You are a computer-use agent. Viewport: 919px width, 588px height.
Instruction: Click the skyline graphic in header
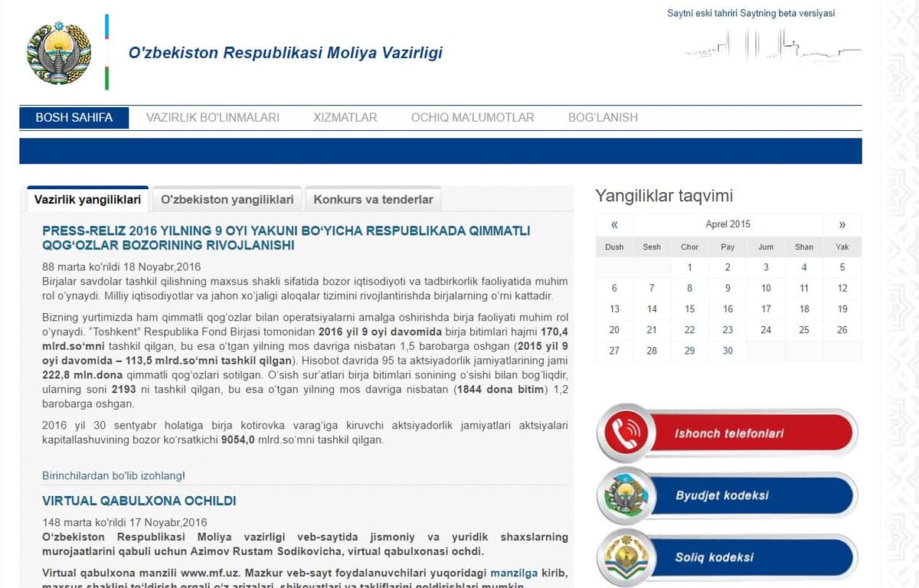(773, 44)
